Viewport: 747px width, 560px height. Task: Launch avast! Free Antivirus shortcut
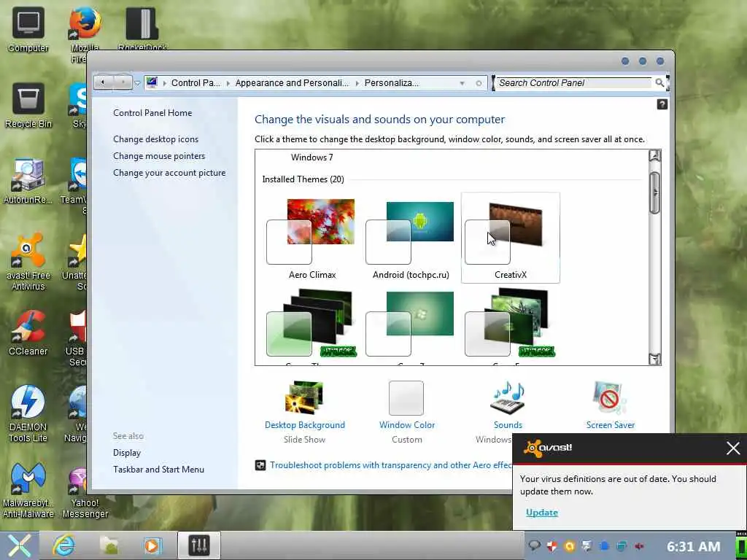click(28, 262)
